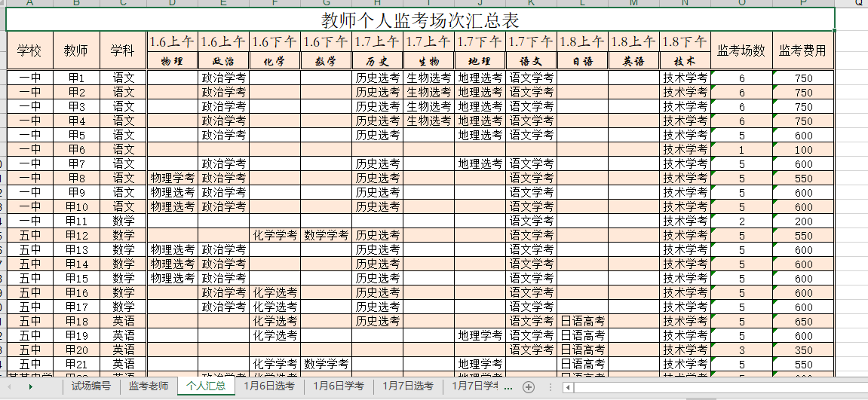The image size is (868, 400).
Task: Select the 监考费用 header cell
Action: coord(802,51)
